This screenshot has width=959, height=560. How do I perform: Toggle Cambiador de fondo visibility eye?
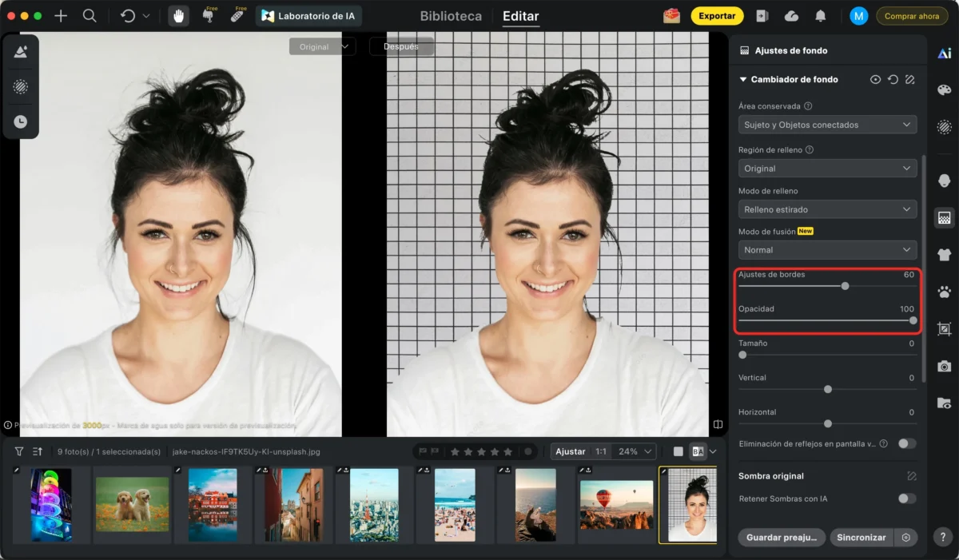coord(876,80)
